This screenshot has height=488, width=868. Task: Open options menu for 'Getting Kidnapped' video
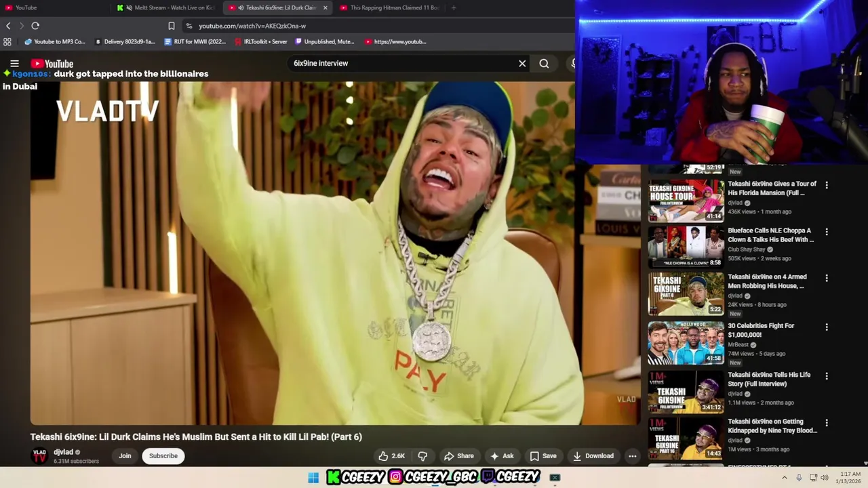point(826,422)
